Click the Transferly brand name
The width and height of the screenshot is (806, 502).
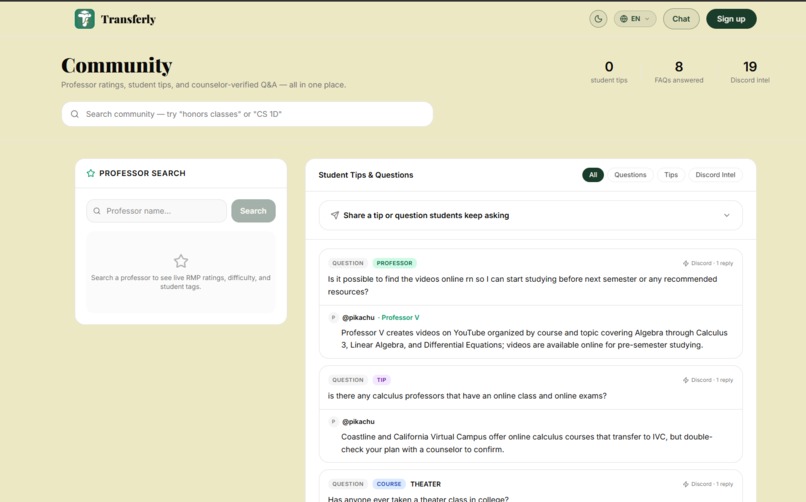[x=128, y=20]
